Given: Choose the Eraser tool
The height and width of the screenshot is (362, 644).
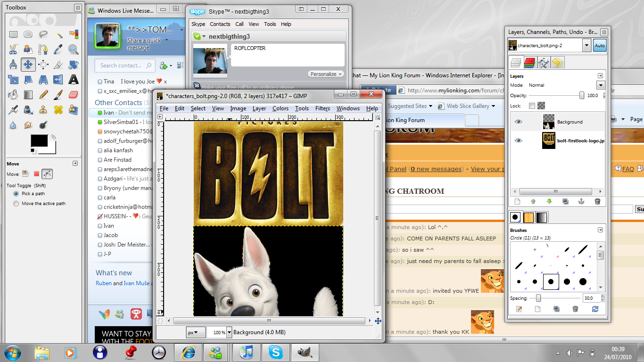Looking at the screenshot, I should click(73, 95).
